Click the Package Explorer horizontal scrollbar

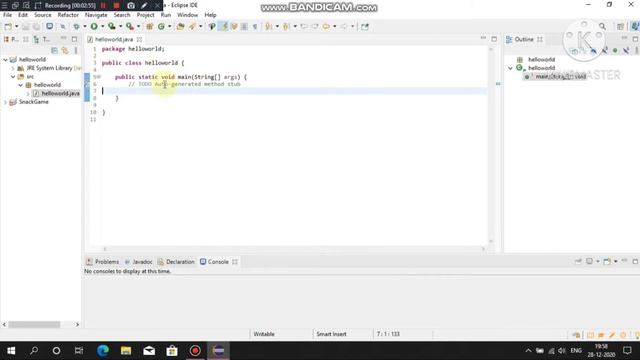(34, 324)
